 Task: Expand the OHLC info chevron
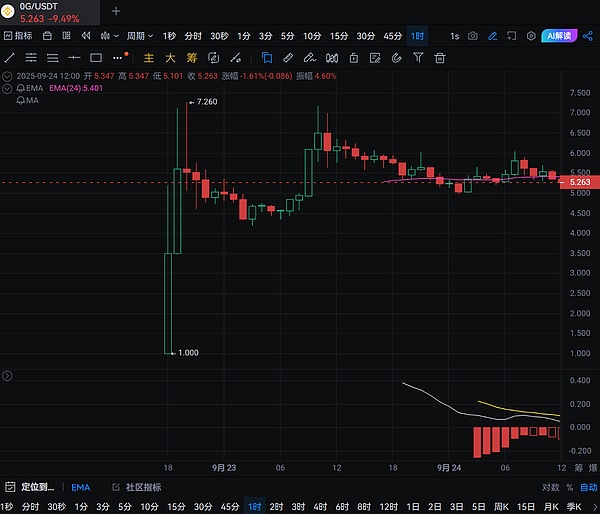(8, 76)
